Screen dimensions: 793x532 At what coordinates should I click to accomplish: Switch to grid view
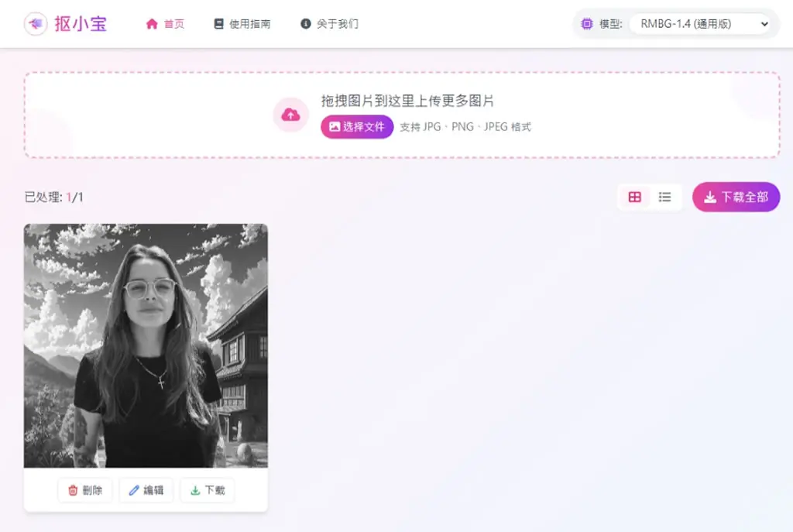pos(635,197)
